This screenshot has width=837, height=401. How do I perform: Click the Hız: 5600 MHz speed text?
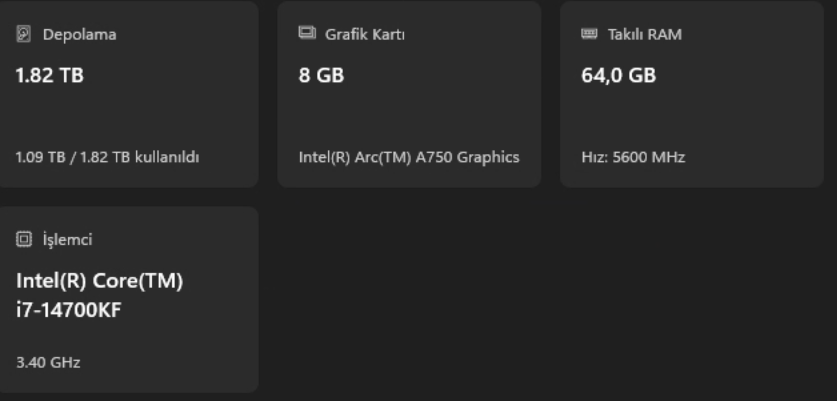pyautogui.click(x=633, y=158)
